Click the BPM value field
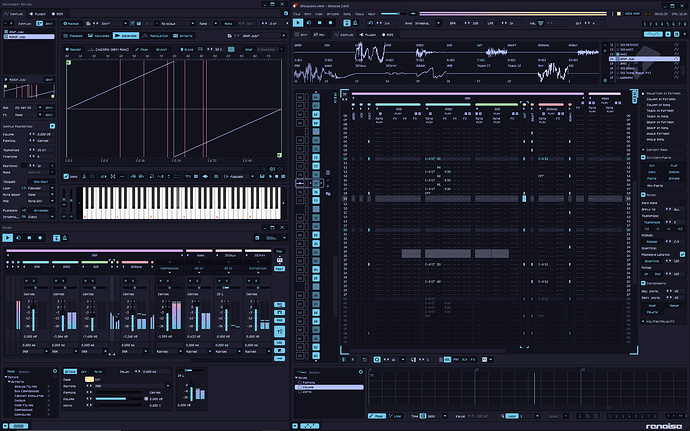Screen dimensions: 690x431 [x=475, y=23]
